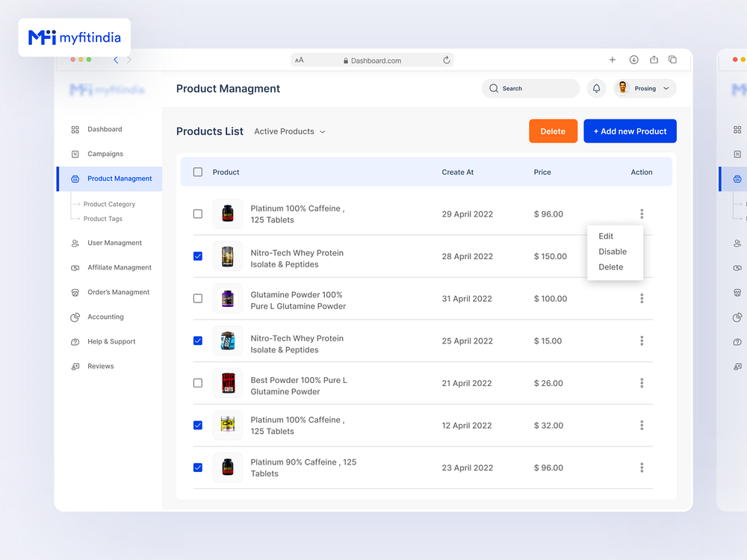Open three-dot actions for Glutamine Powder 100%

(x=642, y=299)
